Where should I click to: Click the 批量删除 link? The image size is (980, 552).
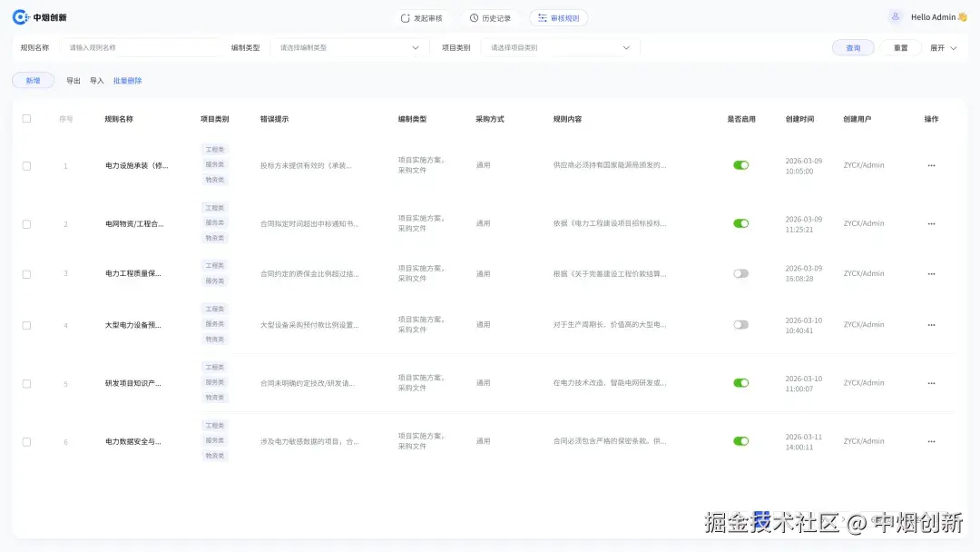click(x=128, y=80)
